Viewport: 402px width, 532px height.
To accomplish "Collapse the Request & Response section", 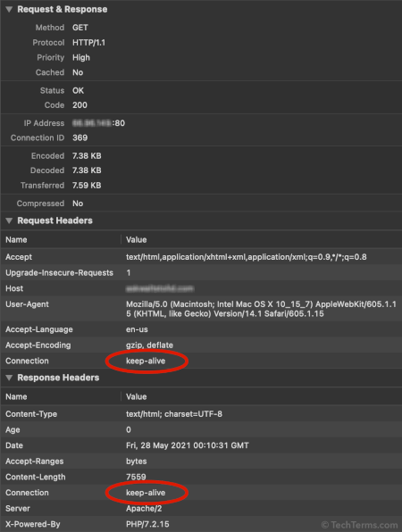I will 9,10.
